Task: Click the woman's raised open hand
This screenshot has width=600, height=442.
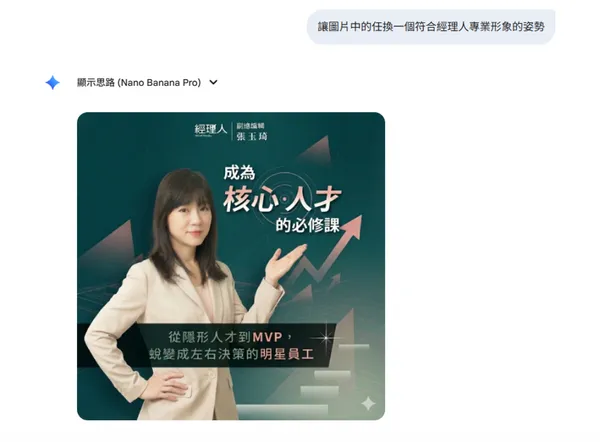Action: (284, 262)
